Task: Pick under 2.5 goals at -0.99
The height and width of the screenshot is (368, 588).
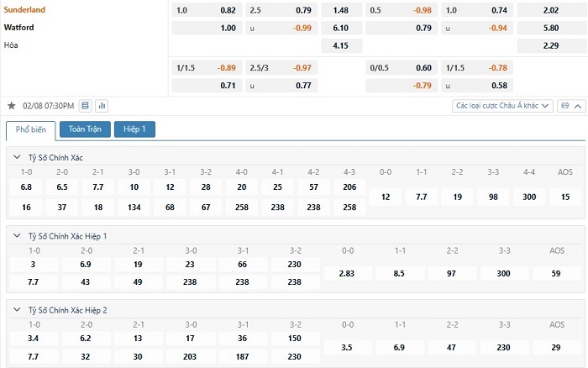Action: point(281,28)
